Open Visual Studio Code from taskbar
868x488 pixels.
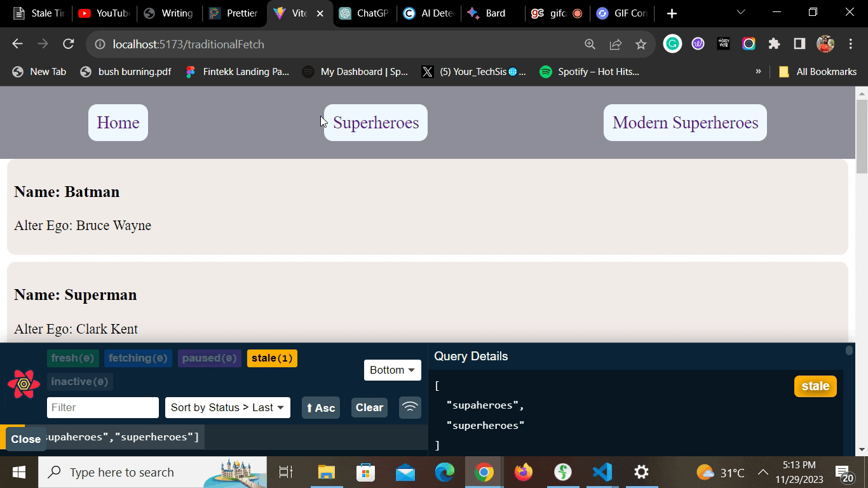602,472
